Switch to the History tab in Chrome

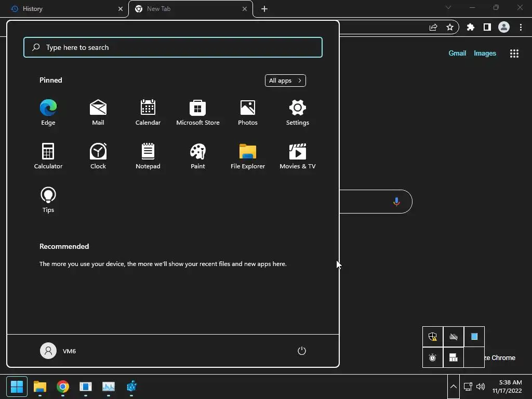tap(64, 9)
